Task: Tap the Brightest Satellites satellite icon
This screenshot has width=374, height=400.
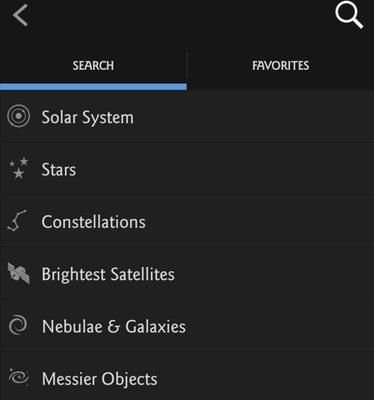Action: (x=19, y=273)
